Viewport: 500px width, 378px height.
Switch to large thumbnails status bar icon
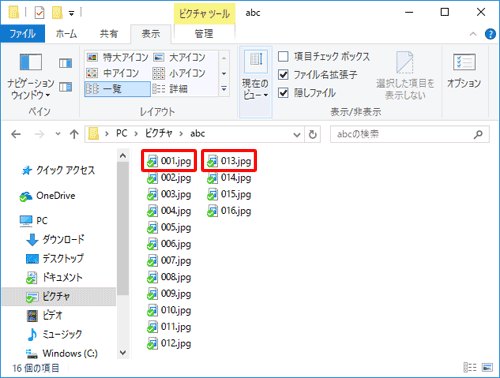pyautogui.click(x=487, y=368)
